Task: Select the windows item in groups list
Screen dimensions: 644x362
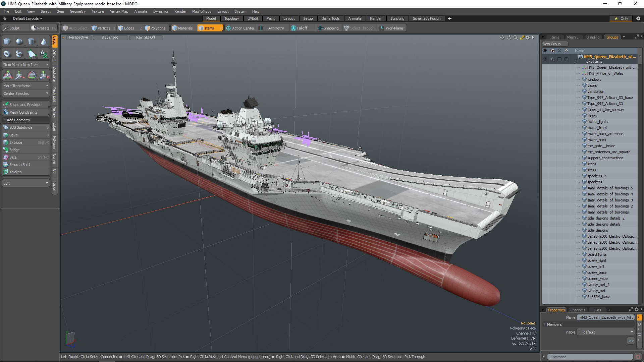Action: [x=594, y=79]
